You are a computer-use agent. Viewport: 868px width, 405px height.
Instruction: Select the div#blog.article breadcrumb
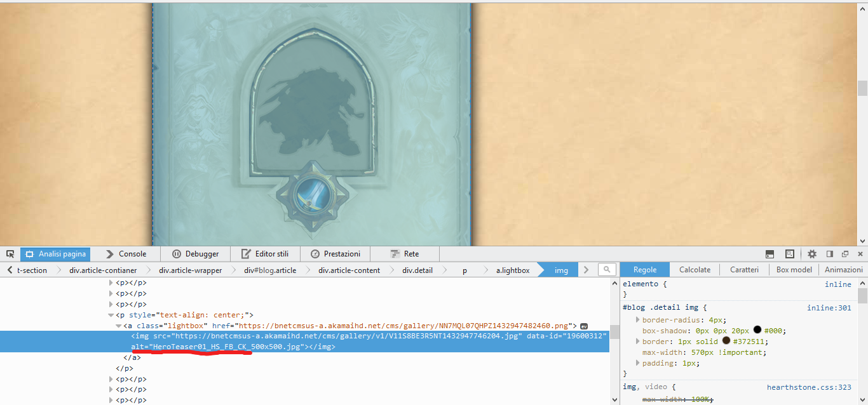[270, 270]
